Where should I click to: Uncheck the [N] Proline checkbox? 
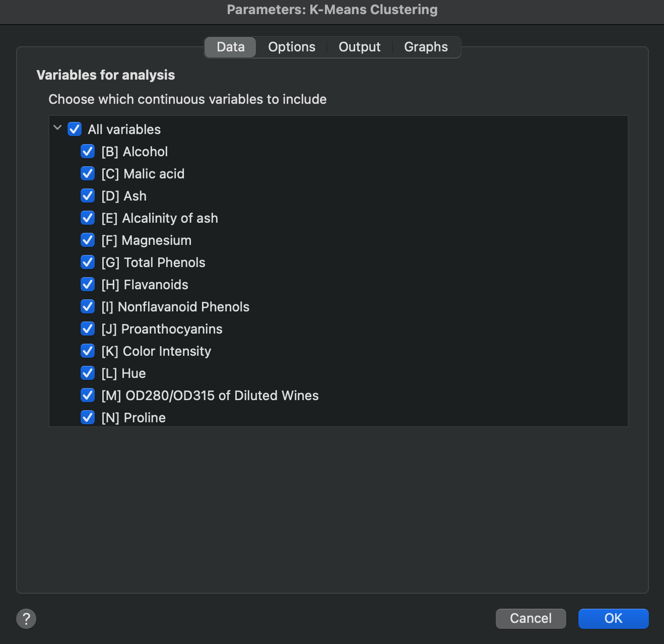pyautogui.click(x=88, y=417)
